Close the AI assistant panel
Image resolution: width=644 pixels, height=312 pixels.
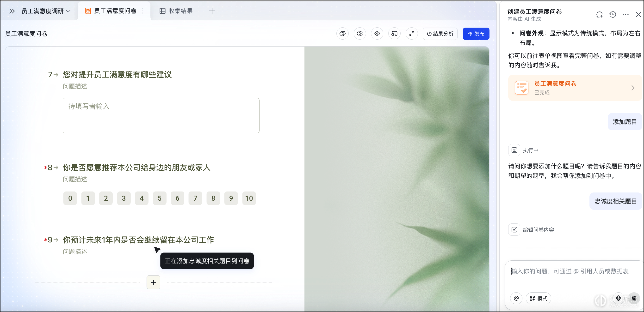coord(638,15)
